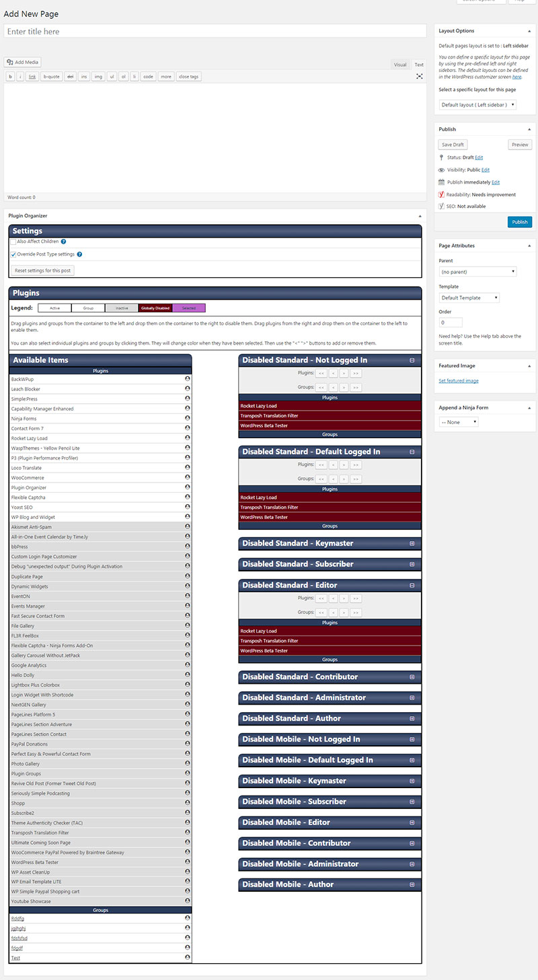Click the Add Media button

23,62
